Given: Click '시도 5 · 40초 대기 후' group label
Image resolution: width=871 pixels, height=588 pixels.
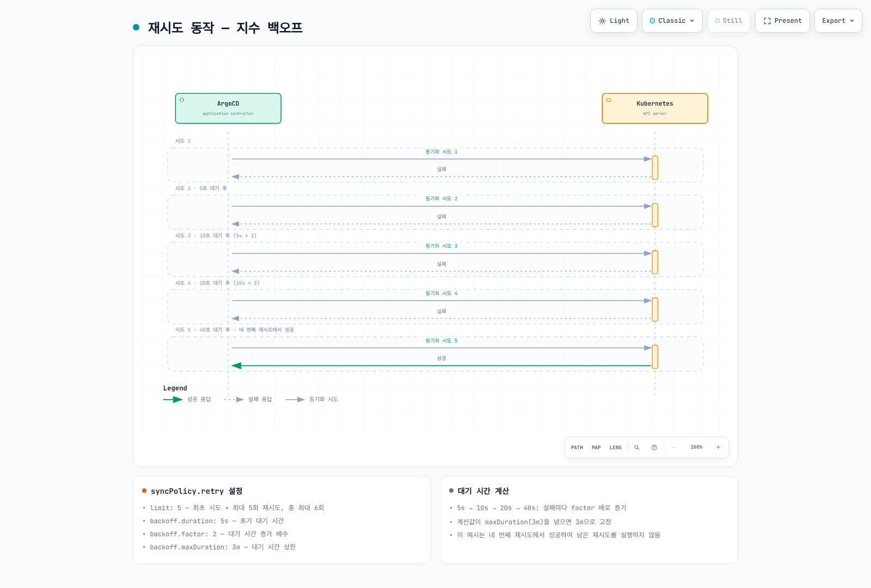Looking at the screenshot, I should [235, 330].
